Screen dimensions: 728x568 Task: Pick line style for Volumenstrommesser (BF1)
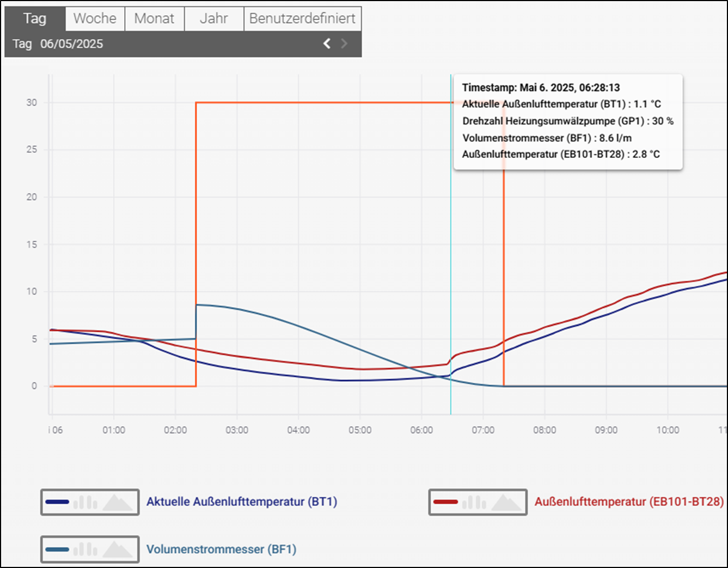tap(58, 549)
